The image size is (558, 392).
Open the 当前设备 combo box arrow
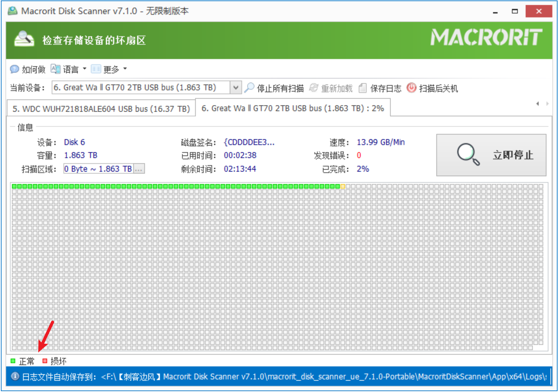(x=235, y=88)
